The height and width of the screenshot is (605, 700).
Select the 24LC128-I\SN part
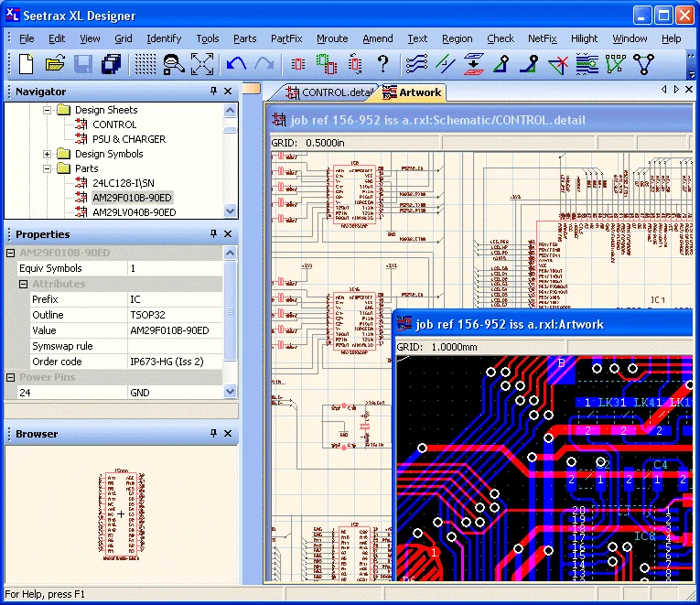(x=124, y=183)
